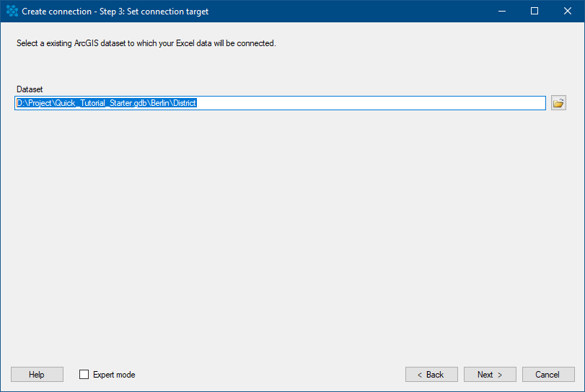585x392 pixels.
Task: Click the right arrow on Next button
Action: (500, 375)
